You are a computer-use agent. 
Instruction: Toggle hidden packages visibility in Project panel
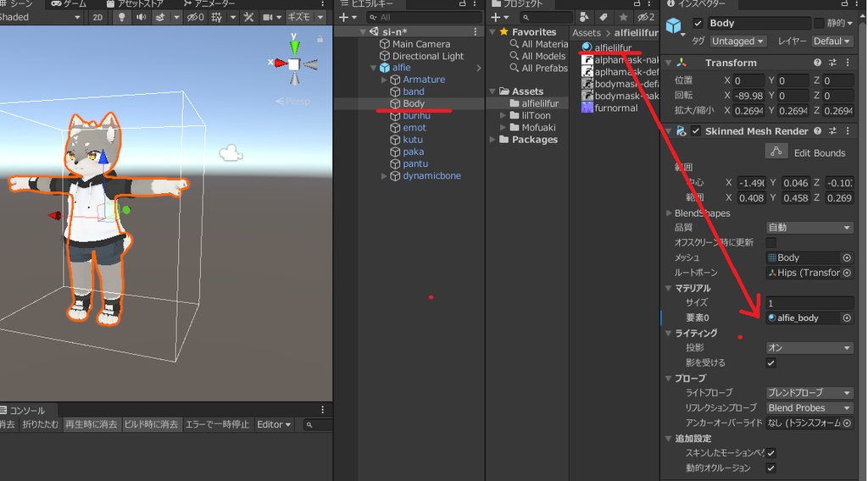coord(645,17)
